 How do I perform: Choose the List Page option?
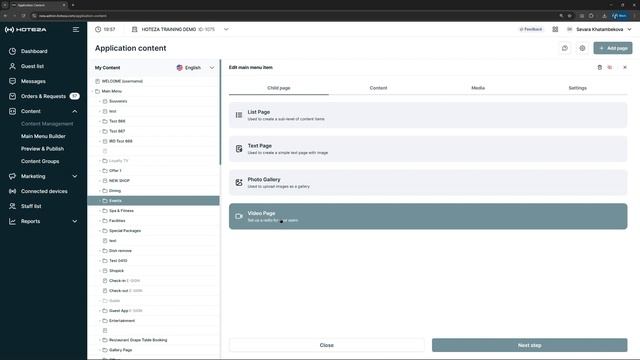click(x=428, y=115)
